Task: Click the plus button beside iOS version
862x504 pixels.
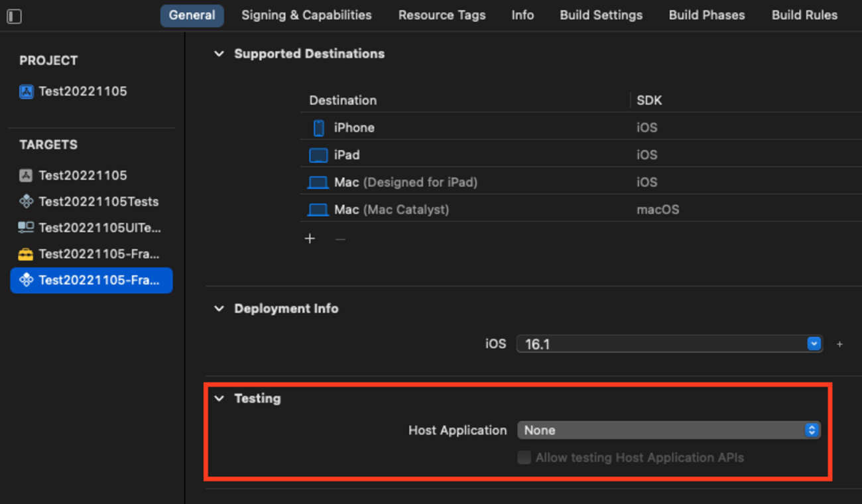Action: point(839,344)
